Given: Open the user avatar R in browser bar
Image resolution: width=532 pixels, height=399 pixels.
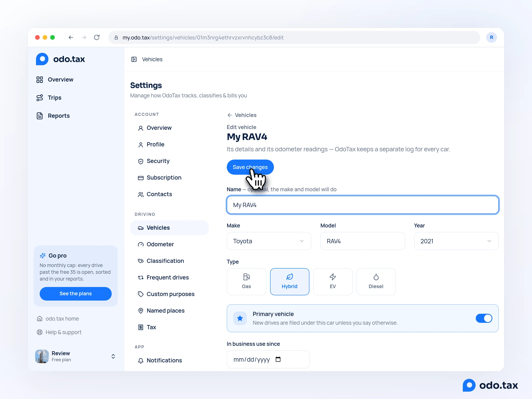Looking at the screenshot, I should (x=491, y=37).
